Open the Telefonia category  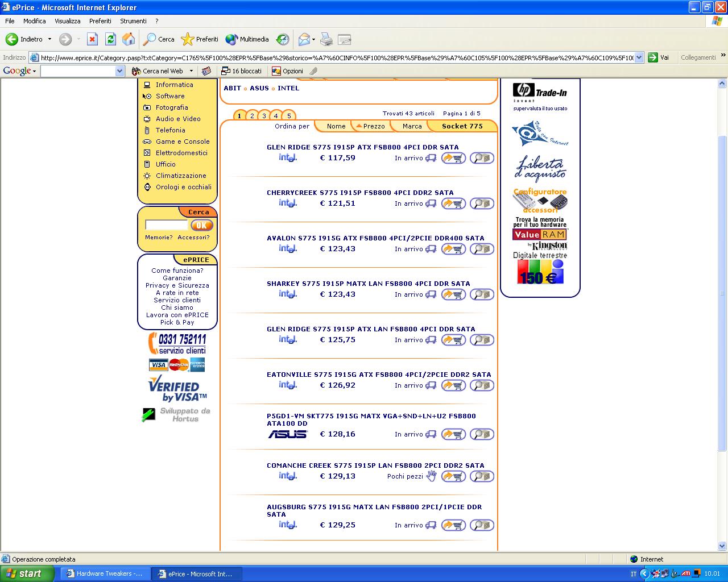[x=171, y=130]
